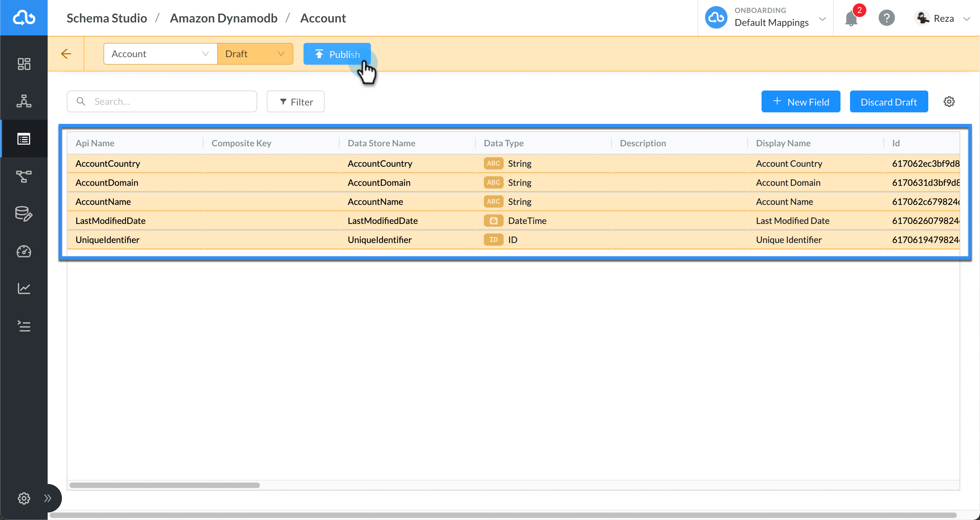Sort by Id column header

(x=896, y=143)
